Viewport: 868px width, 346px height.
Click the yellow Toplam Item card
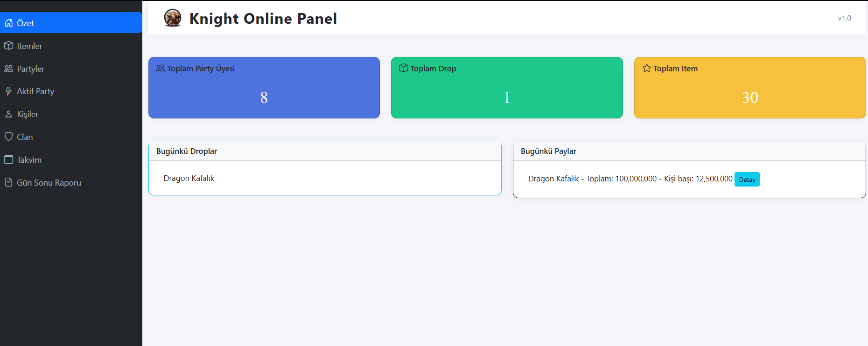tap(749, 88)
